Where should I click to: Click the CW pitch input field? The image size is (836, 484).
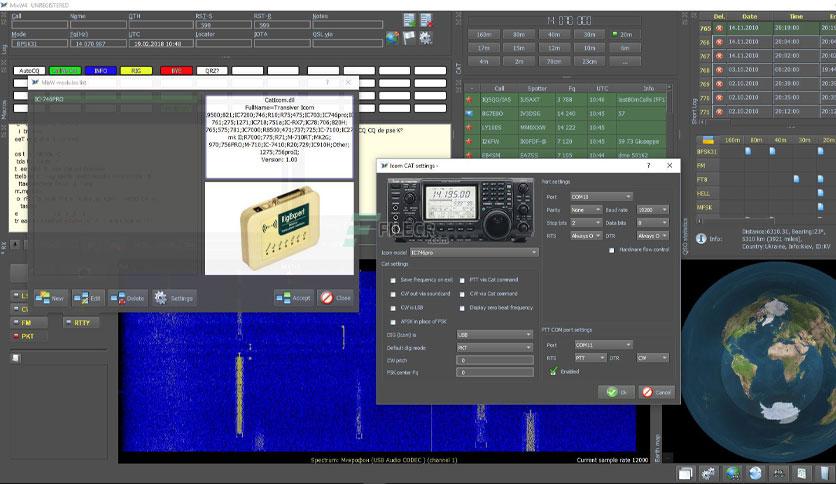click(x=495, y=360)
